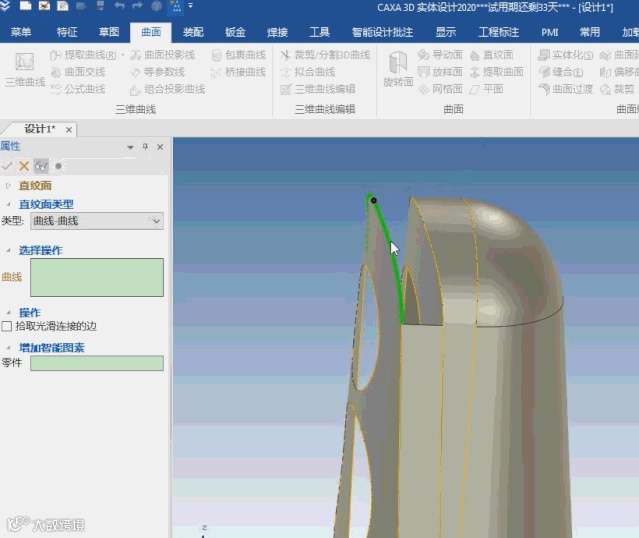This screenshot has height=538, width=639.
Task: Select 裁剪 surface trim tool
Action: coord(617,89)
